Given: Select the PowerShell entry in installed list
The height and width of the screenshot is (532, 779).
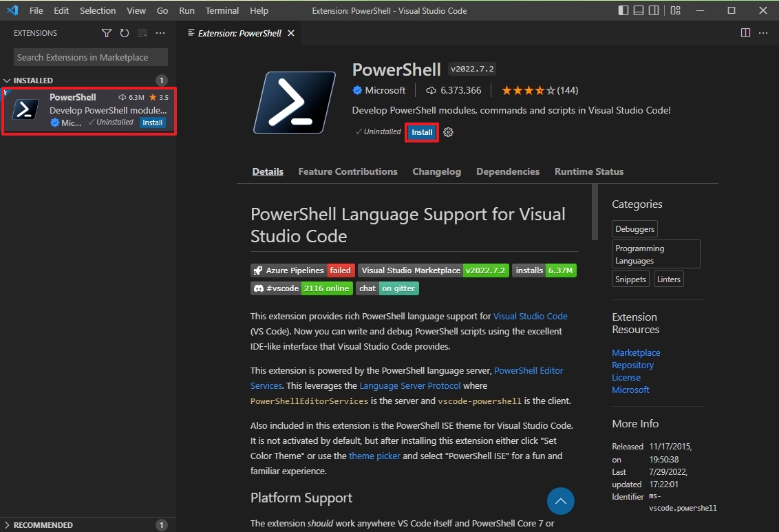Looking at the screenshot, I should [89, 111].
